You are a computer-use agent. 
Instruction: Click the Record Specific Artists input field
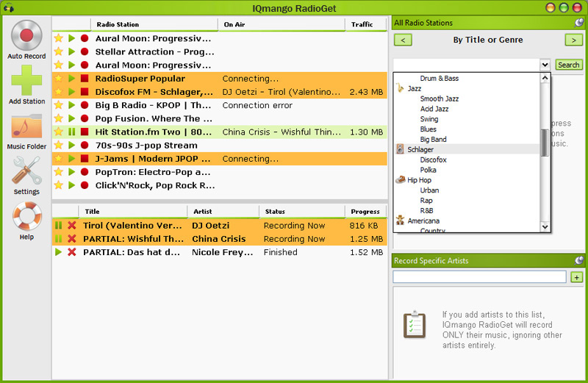(479, 277)
